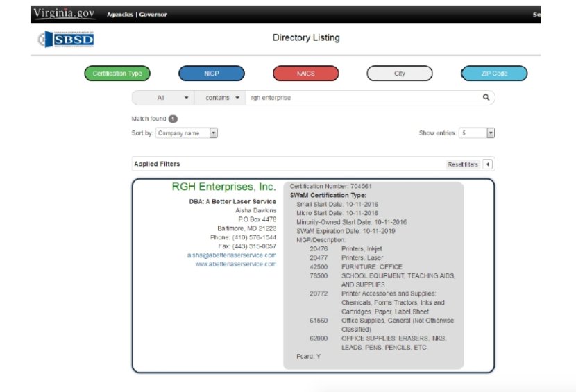The width and height of the screenshot is (576, 392).
Task: Click NIGP code 42500
Action: 319,266
